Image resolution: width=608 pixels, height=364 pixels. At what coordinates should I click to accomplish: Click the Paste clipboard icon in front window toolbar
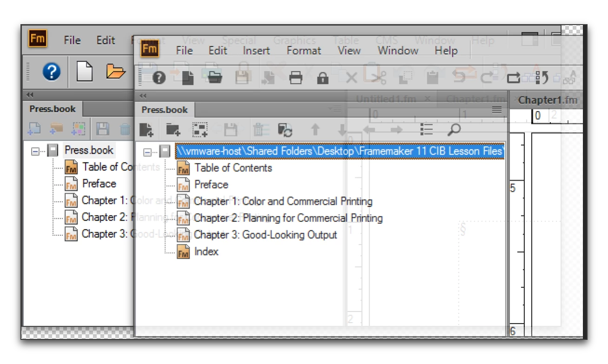coord(433,78)
